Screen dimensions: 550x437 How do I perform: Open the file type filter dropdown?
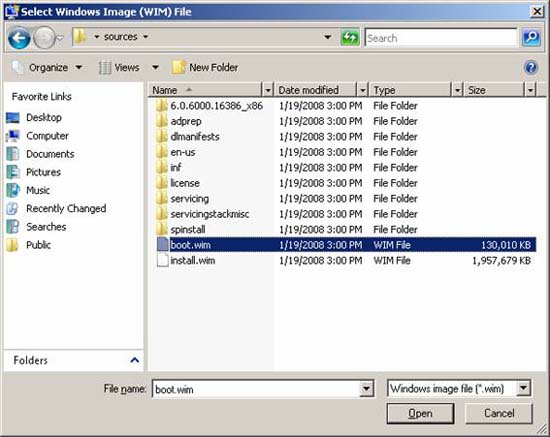pyautogui.click(x=523, y=388)
